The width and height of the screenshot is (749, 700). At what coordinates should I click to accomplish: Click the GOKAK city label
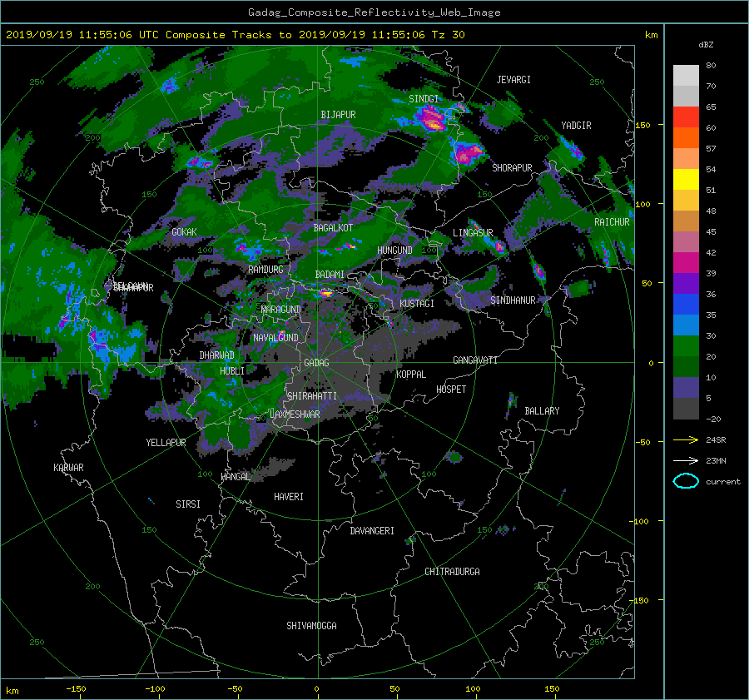pyautogui.click(x=185, y=231)
